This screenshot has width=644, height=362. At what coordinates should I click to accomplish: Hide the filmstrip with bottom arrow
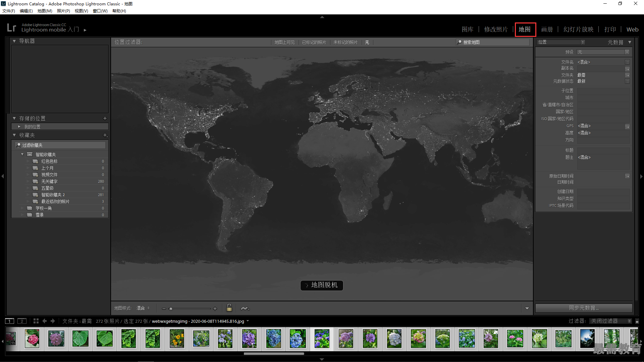[x=322, y=359]
